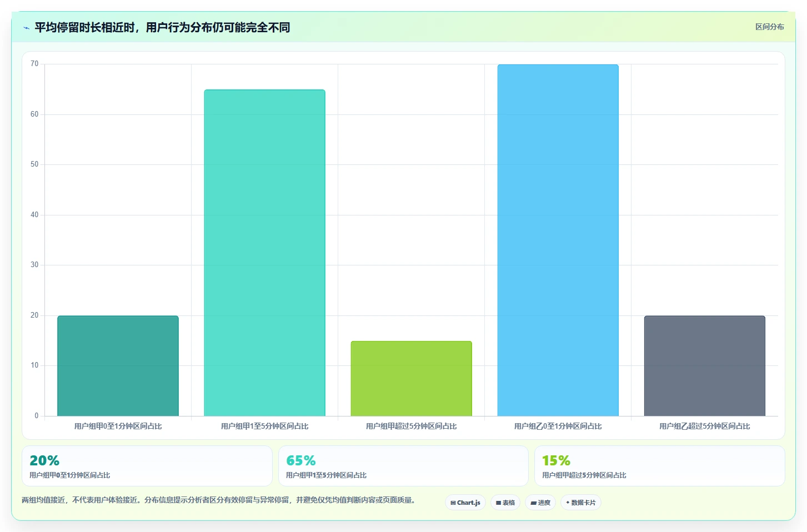
Task: Click the gray 用户组乙超过5分钟 bar
Action: [704, 366]
